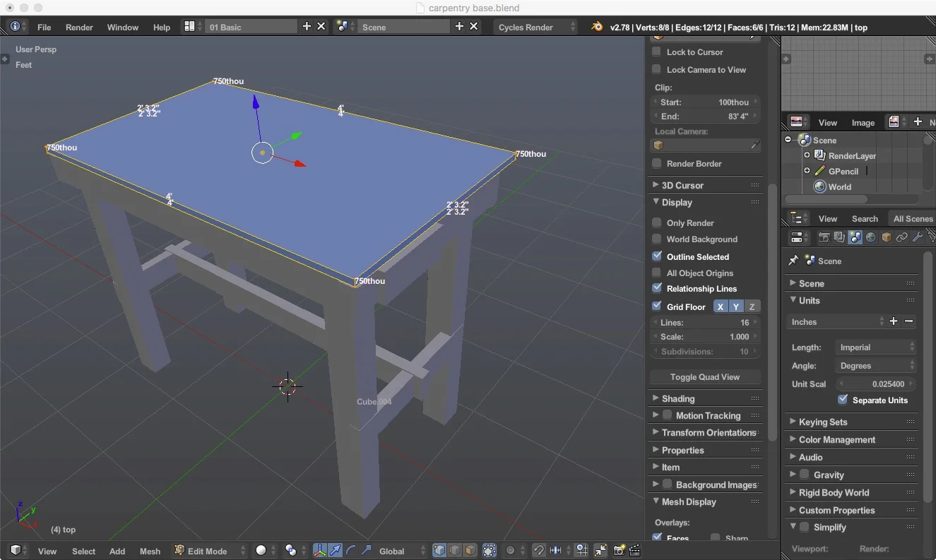Uncheck the Separate Units option
Screen dimensions: 936x560
842,400
